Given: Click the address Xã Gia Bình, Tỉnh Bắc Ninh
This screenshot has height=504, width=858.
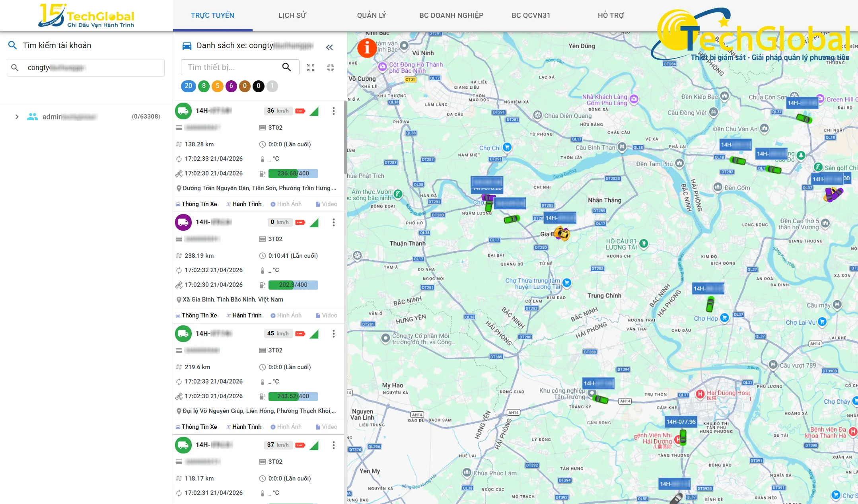Looking at the screenshot, I should (x=233, y=300).
